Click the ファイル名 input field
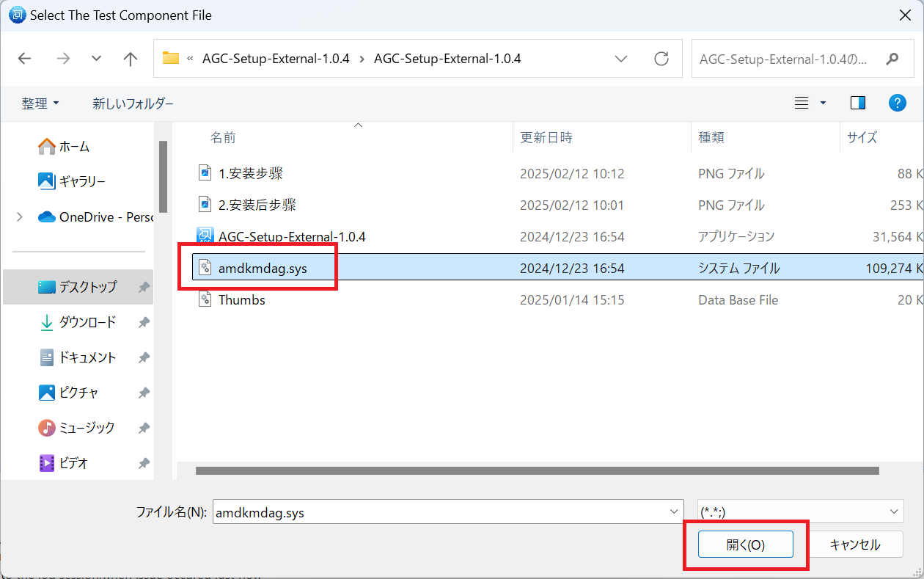This screenshot has height=579, width=924. point(440,512)
